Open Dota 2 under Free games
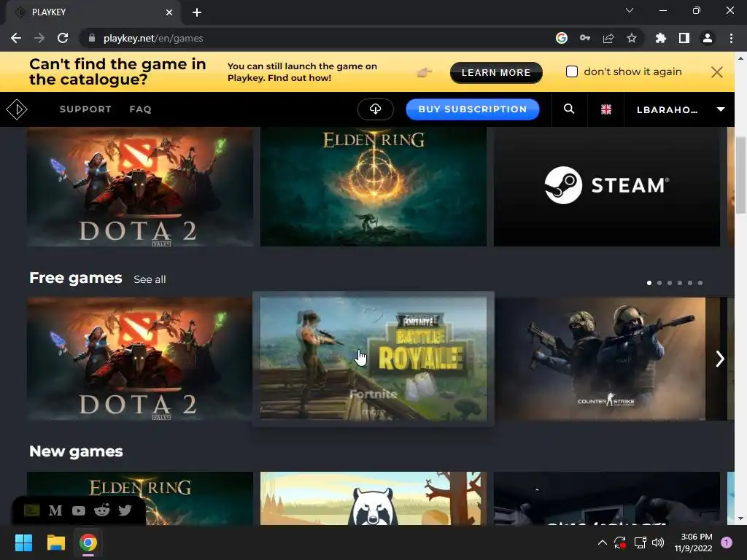Screen dimensions: 747x560 coord(139,359)
